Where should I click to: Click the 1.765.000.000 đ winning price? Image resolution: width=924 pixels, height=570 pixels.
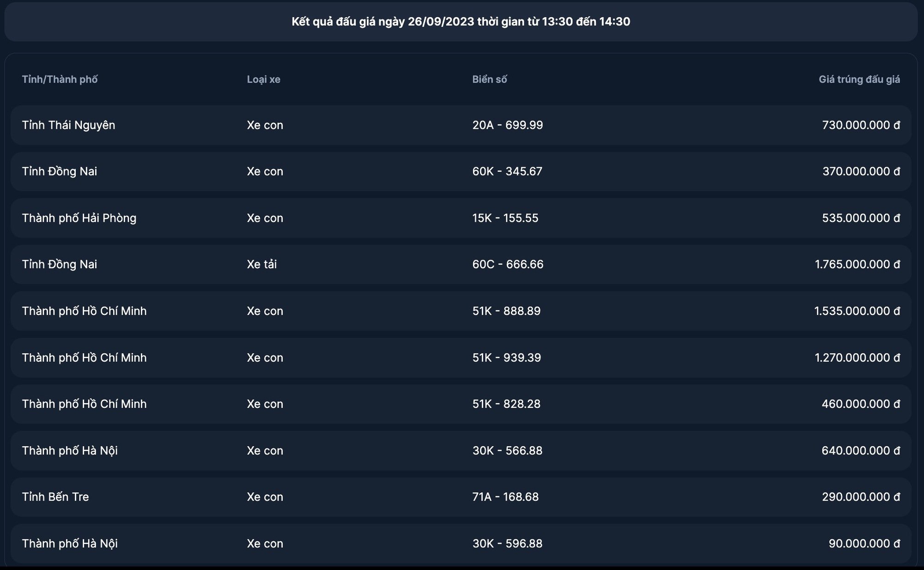click(857, 264)
